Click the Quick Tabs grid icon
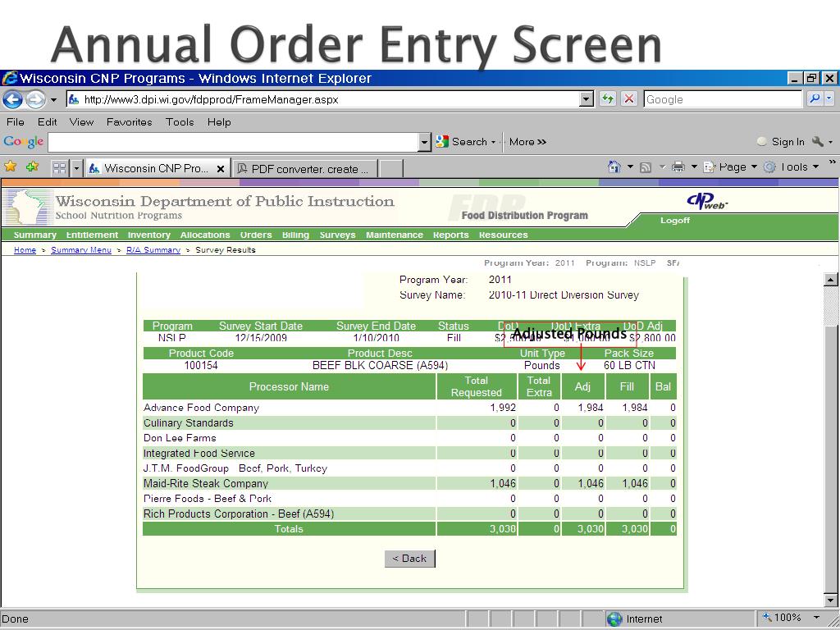Image resolution: width=840 pixels, height=630 pixels. (59, 168)
